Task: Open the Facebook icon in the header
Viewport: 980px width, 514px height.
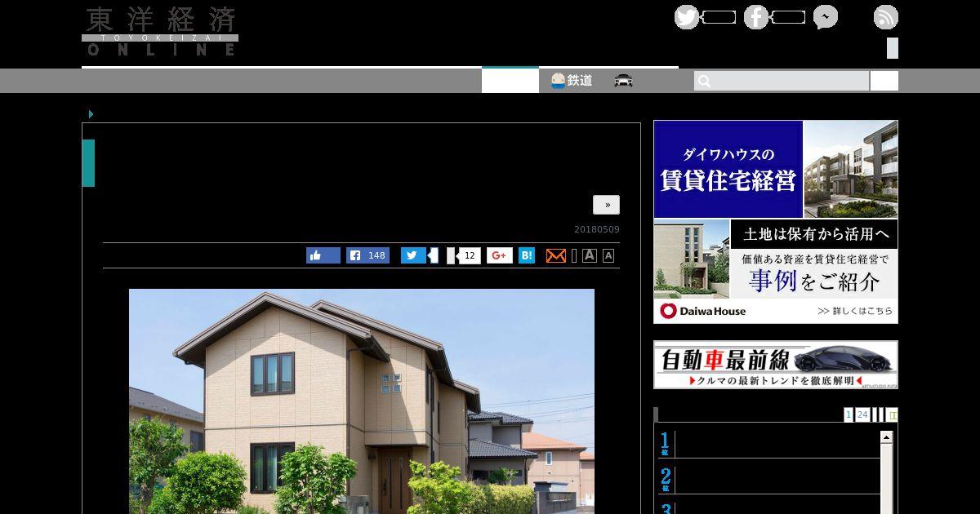Action: (756, 17)
